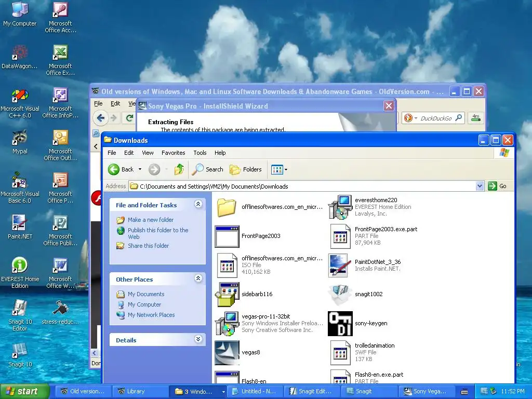
Task: Reload page in OldVersion browser
Action: (129, 118)
